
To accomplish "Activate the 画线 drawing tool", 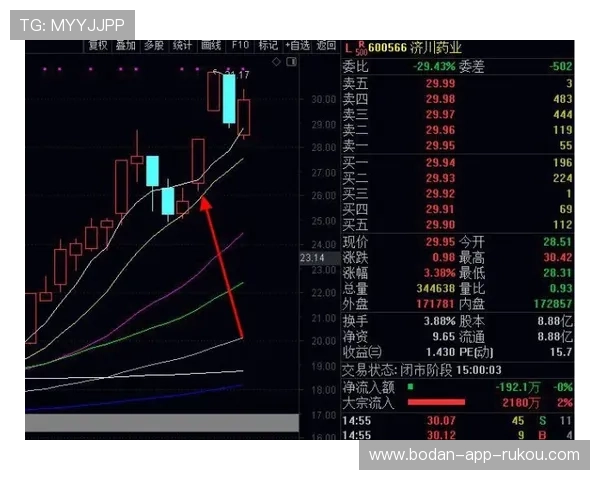I will 211,46.
